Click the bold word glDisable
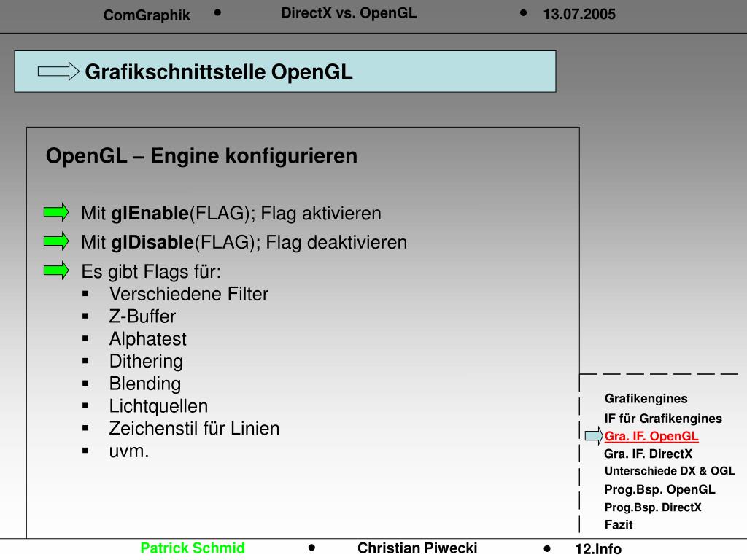This screenshot has height=560, width=747. (x=152, y=242)
